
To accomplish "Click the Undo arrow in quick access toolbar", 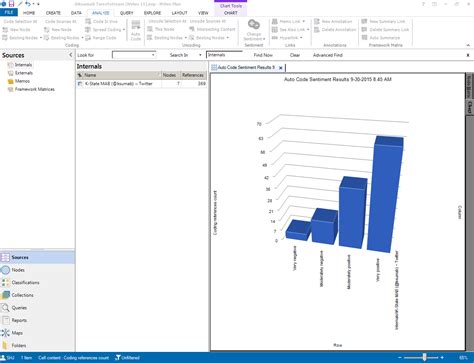I will tap(28, 4).
